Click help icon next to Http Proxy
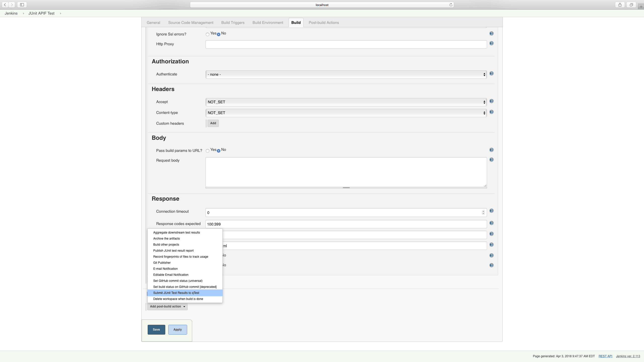 [491, 43]
